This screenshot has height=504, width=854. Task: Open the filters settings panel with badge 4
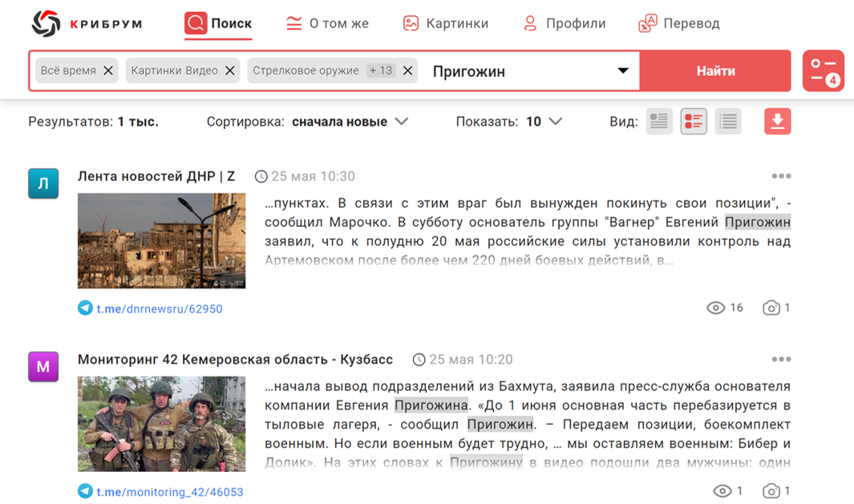pyautogui.click(x=823, y=71)
